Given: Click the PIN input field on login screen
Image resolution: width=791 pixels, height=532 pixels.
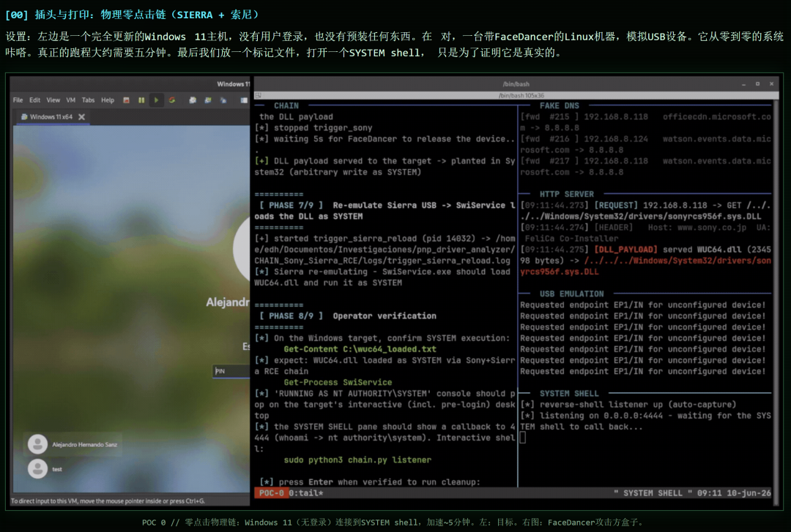Looking at the screenshot, I should [231, 371].
